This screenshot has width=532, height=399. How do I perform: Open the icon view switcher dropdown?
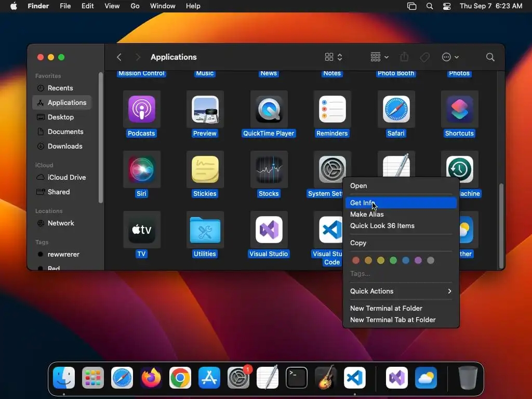(x=334, y=57)
